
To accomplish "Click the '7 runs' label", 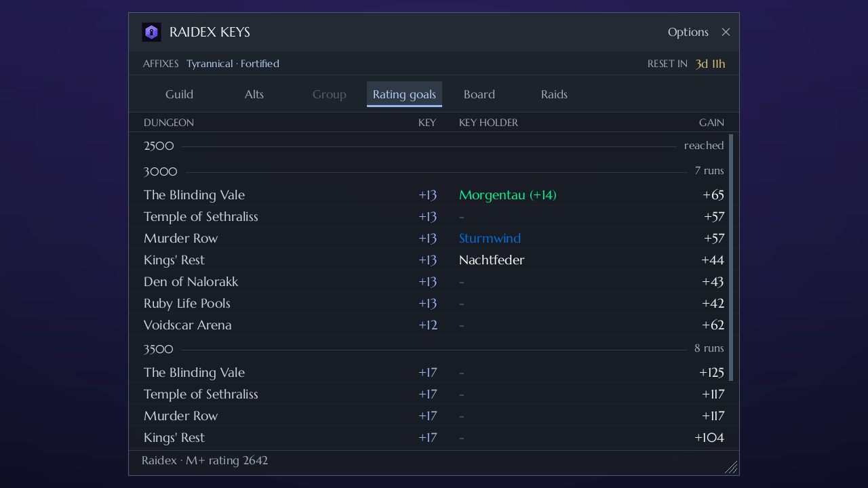I will point(709,171).
